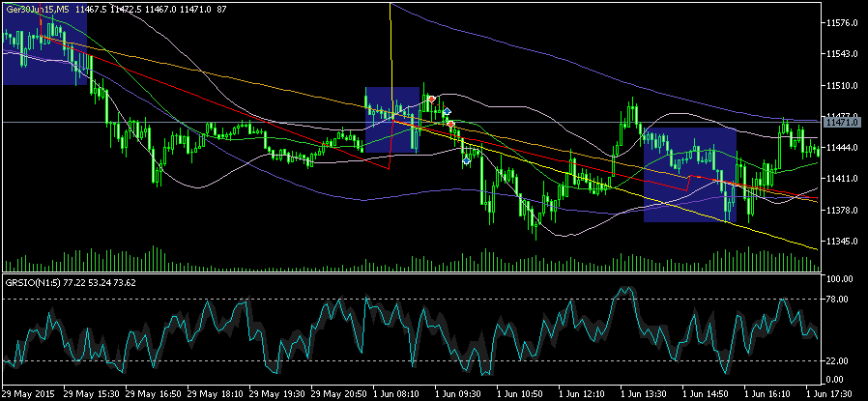Click the 29 May 2015 date label
Image resolution: width=868 pixels, height=401 pixels.
point(26,392)
